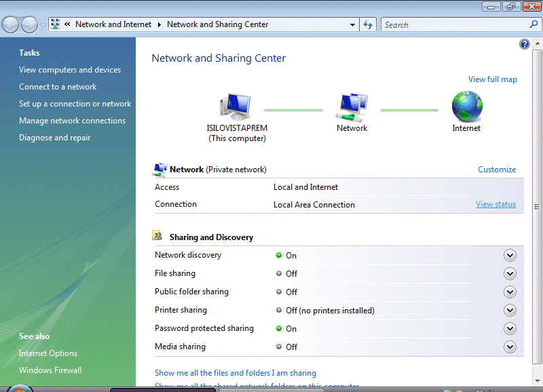Click the View full map link
This screenshot has width=543, height=392.
pos(492,79)
